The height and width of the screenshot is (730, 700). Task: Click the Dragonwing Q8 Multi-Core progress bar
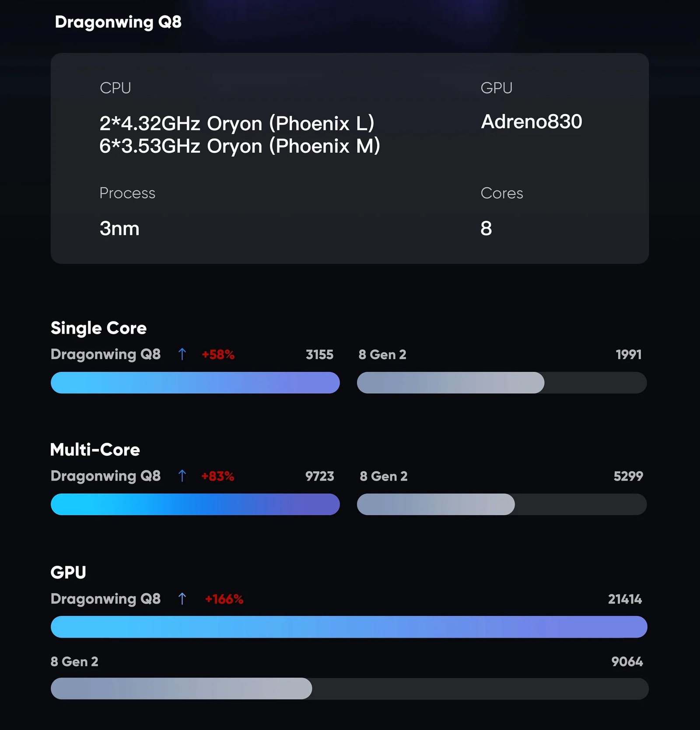click(x=195, y=504)
